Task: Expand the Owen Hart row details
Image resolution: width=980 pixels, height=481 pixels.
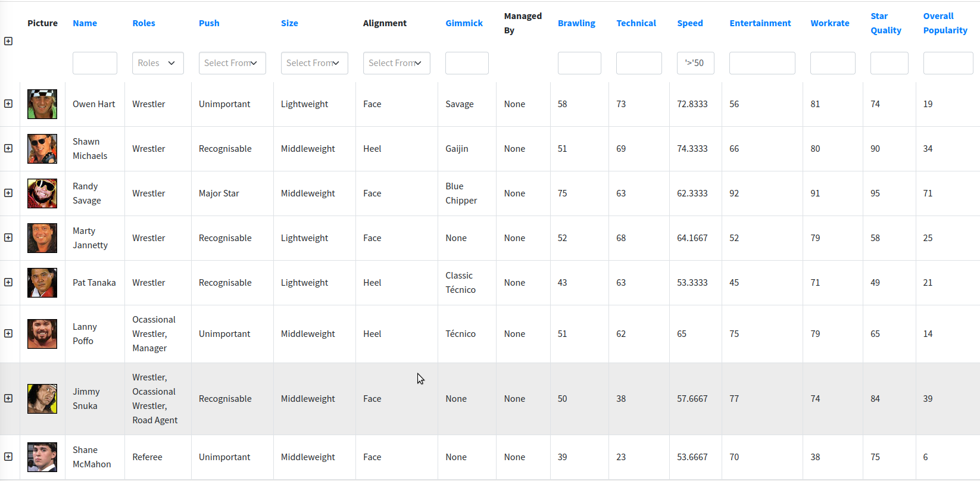Action: tap(8, 104)
